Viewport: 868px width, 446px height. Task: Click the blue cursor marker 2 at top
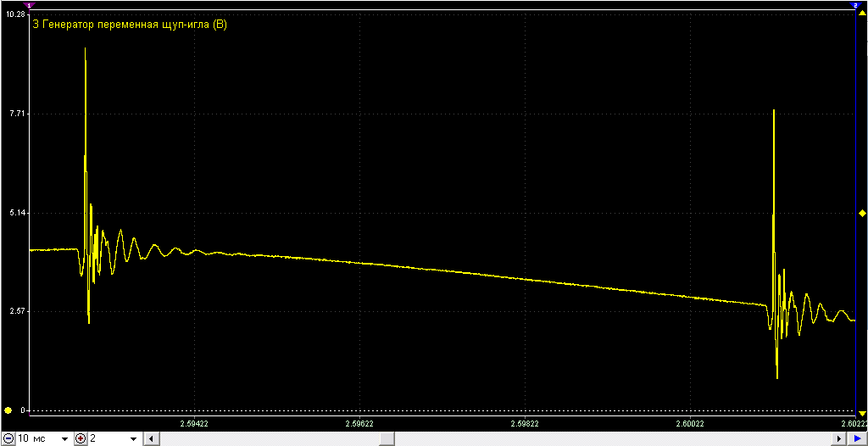pos(854,5)
